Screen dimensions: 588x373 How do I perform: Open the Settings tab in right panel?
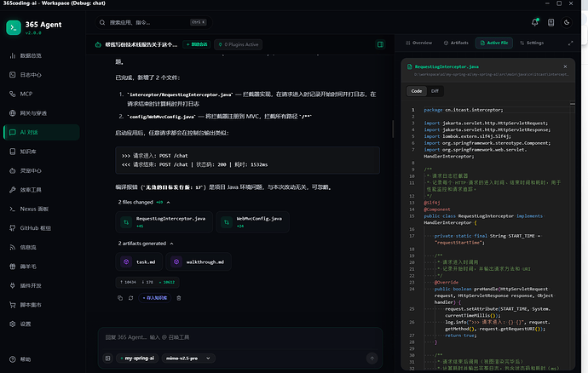coord(532,43)
